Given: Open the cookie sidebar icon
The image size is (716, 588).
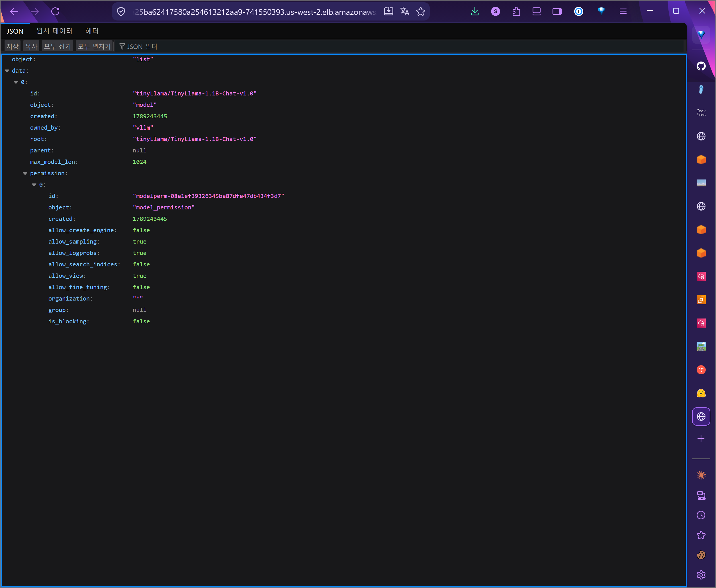Looking at the screenshot, I should 701,555.
